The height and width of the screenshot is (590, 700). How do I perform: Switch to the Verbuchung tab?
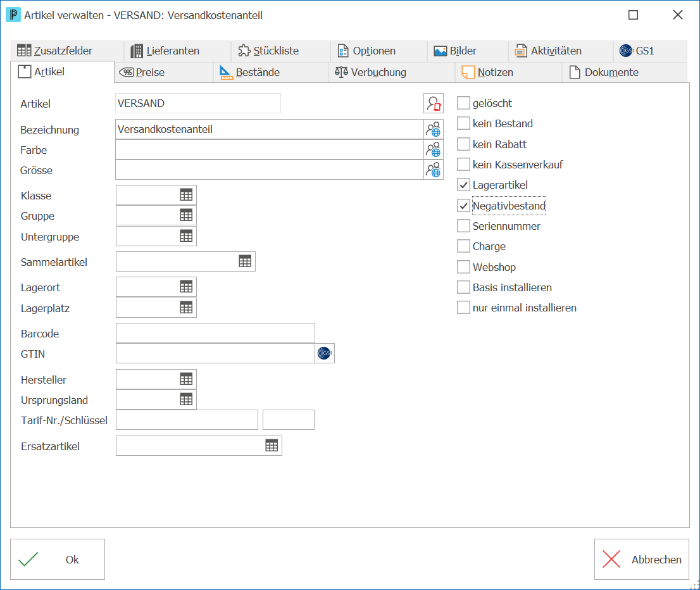point(392,72)
